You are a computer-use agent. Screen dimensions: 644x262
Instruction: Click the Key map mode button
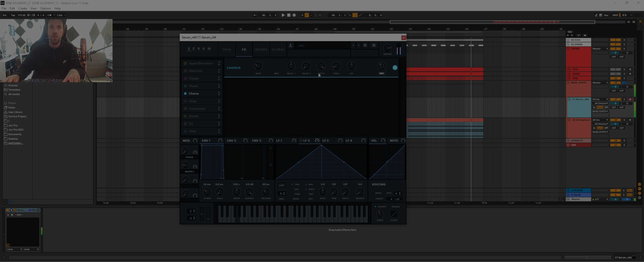(x=606, y=15)
